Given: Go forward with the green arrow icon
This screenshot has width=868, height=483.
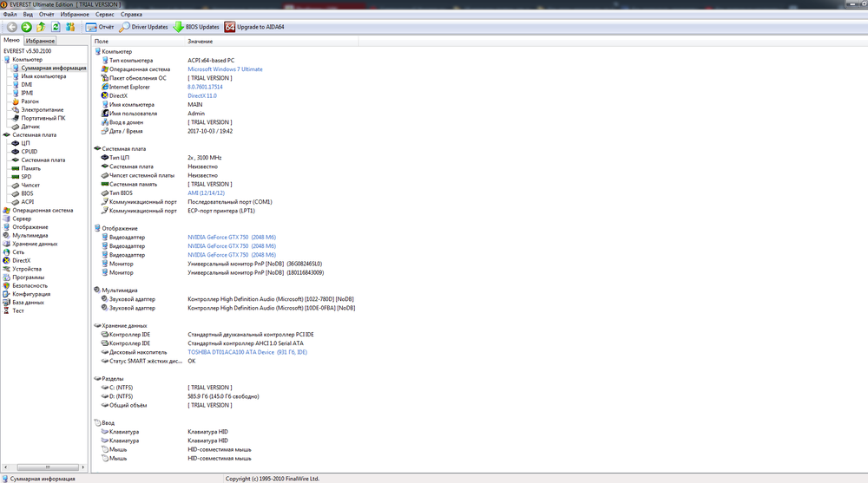Looking at the screenshot, I should click(26, 27).
